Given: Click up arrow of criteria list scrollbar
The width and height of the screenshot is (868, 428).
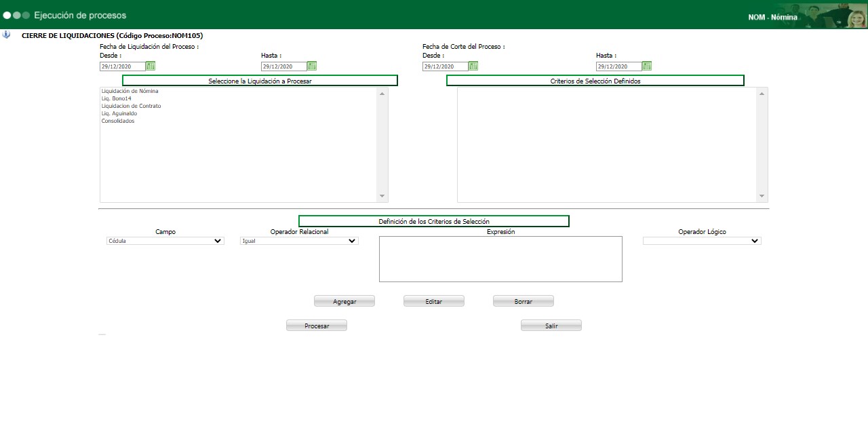Looking at the screenshot, I should [762, 94].
